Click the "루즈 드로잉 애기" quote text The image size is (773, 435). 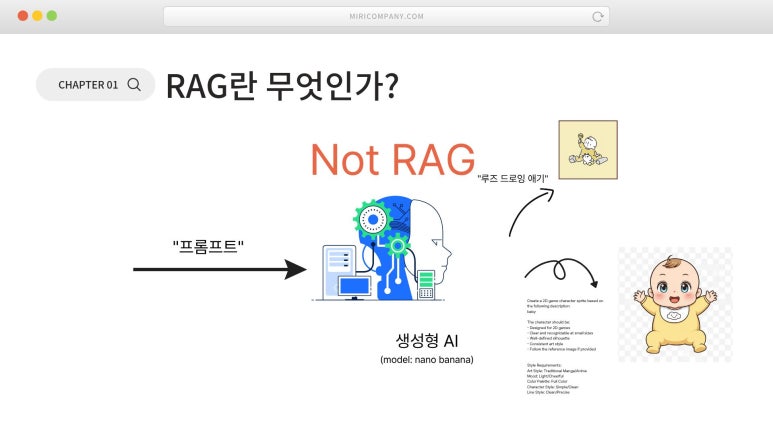513,178
